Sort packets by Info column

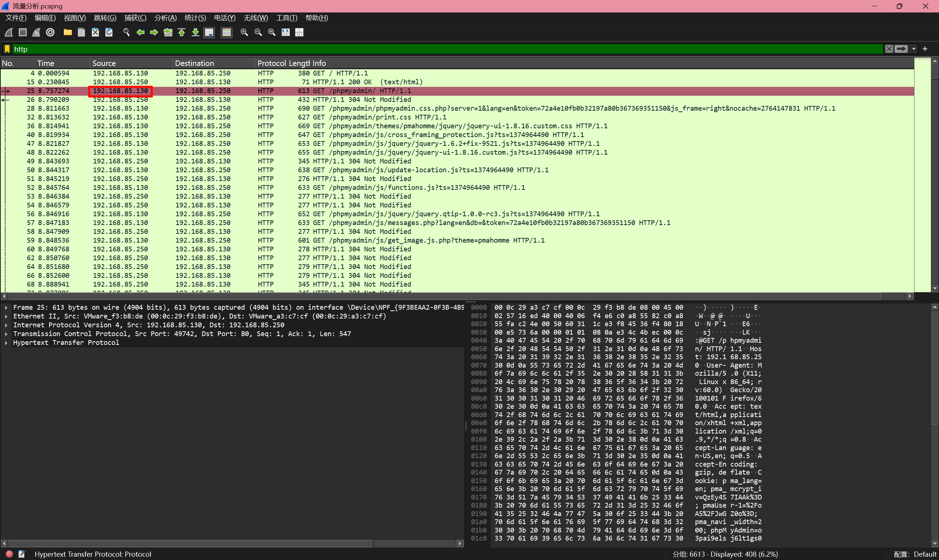pyautogui.click(x=612, y=63)
